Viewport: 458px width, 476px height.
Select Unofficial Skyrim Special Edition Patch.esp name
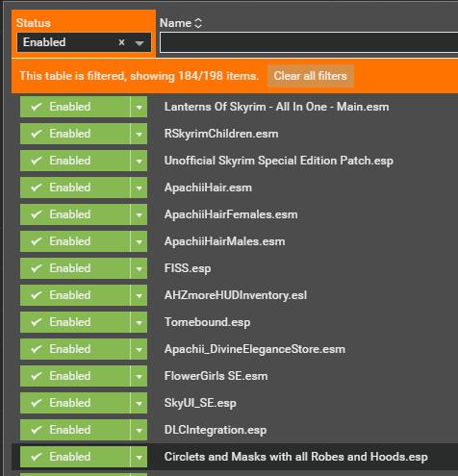[279, 161]
